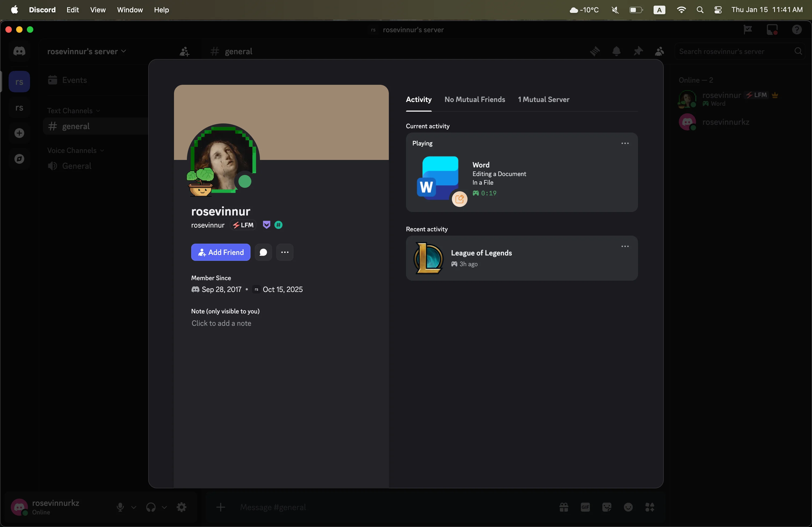Open the emoji picker
Screen dimensions: 812x527
coord(628,507)
